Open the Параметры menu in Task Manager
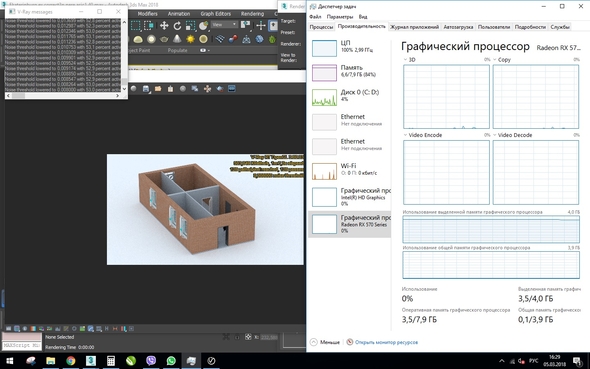590x369 pixels. click(340, 17)
